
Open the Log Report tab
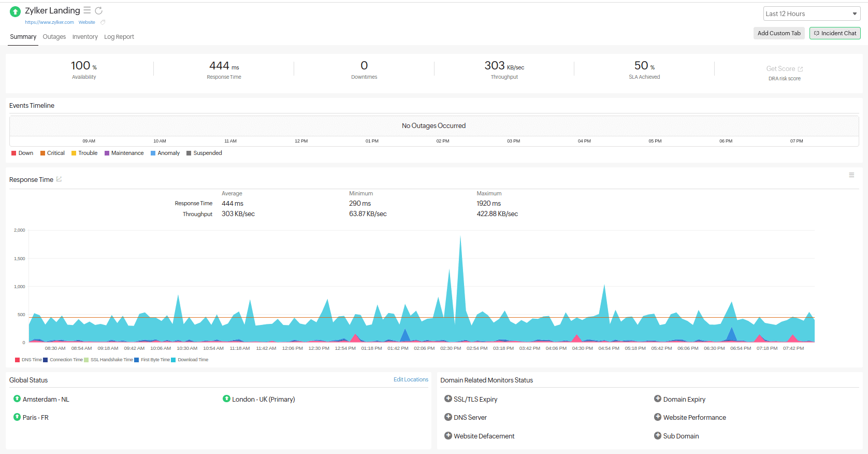click(119, 37)
